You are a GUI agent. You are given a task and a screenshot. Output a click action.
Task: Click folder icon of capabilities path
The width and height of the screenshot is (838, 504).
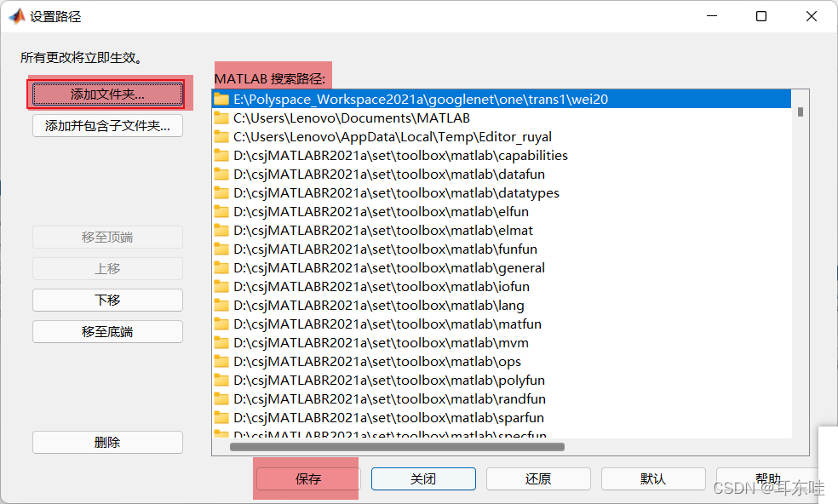[221, 156]
